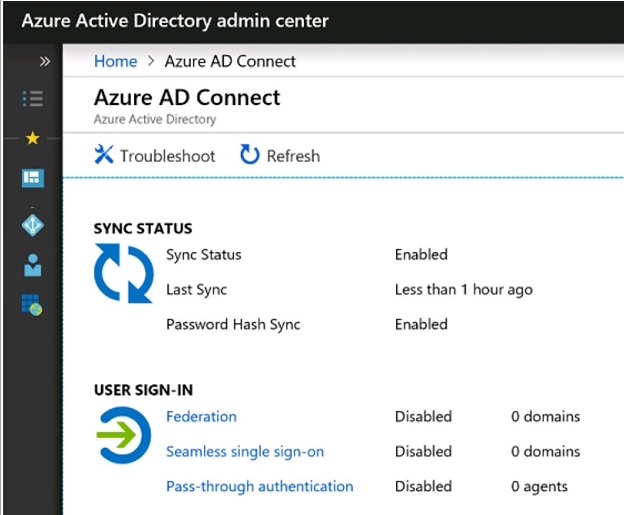Open Pass-through authentication link

[259, 486]
